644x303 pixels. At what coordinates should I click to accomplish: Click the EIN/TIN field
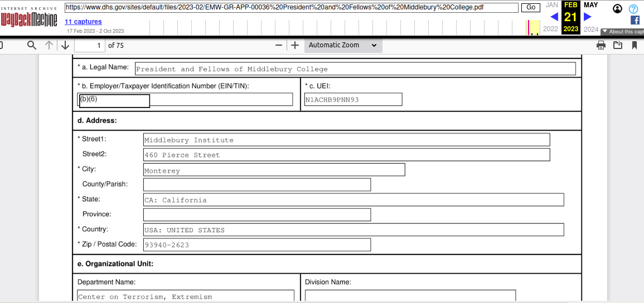point(185,99)
